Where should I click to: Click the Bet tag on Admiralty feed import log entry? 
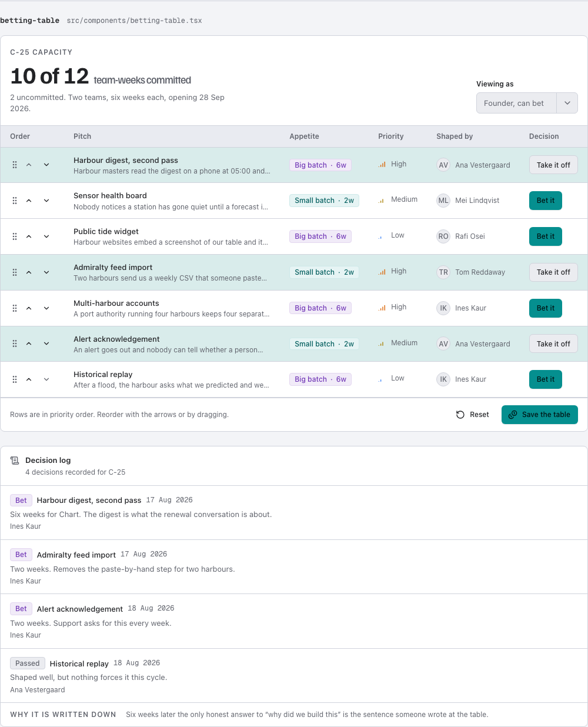click(21, 555)
